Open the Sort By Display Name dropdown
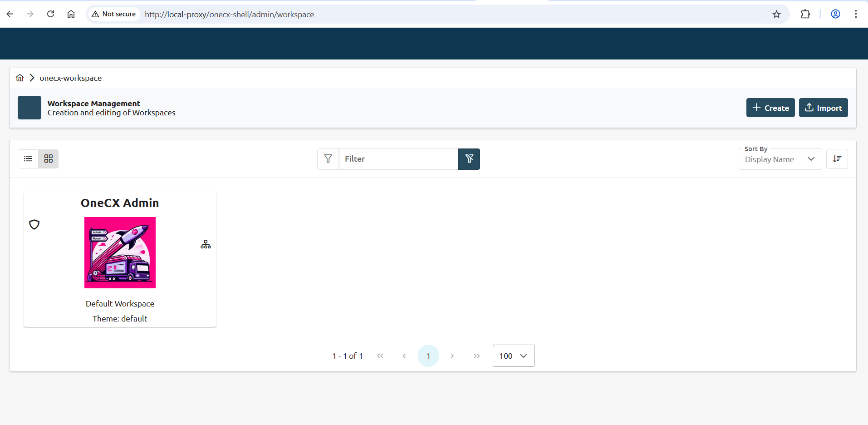 pyautogui.click(x=780, y=159)
